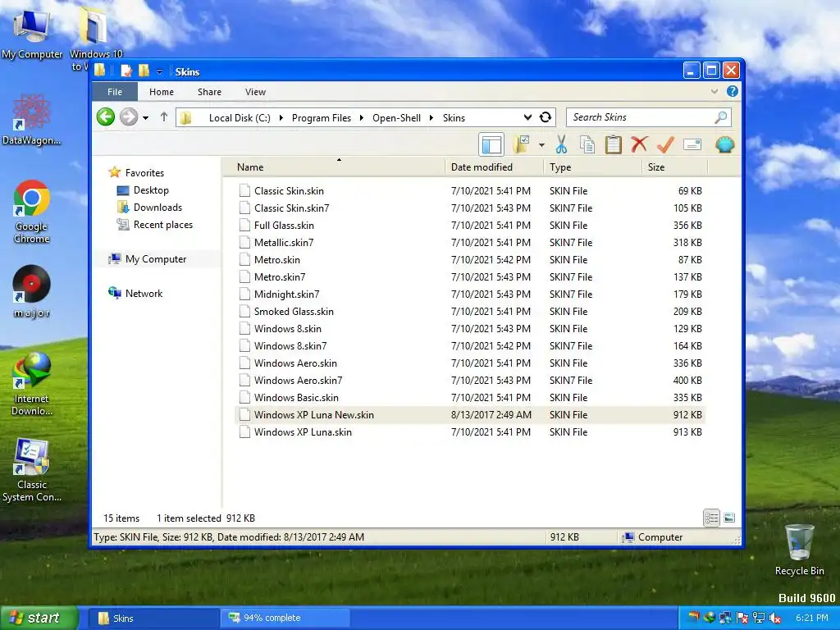
Task: Select file Metallic.skin7
Action: pyautogui.click(x=470, y=242)
